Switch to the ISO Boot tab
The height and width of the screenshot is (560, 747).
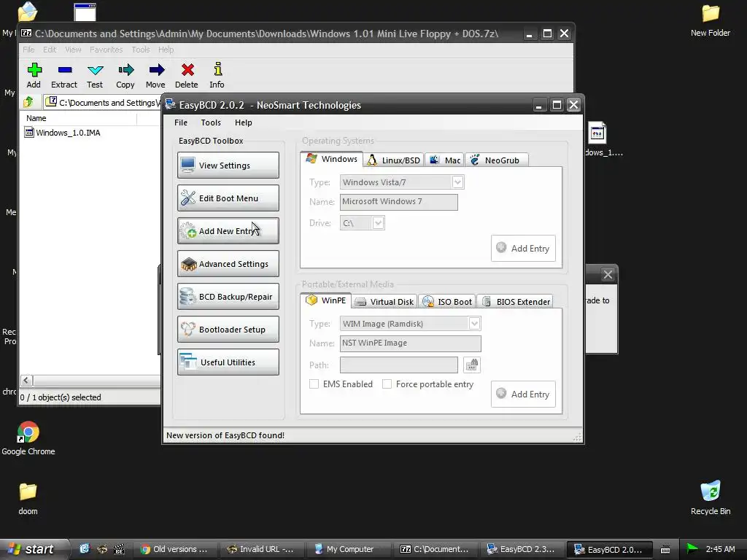click(447, 301)
